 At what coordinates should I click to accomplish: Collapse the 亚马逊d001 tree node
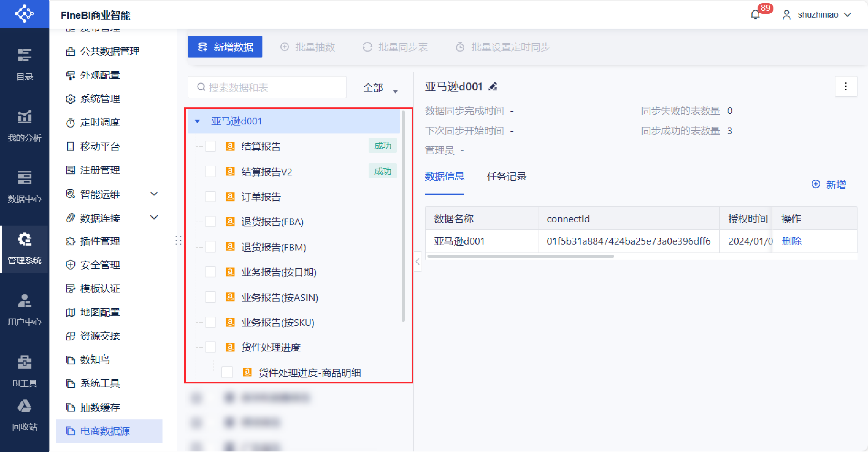197,121
